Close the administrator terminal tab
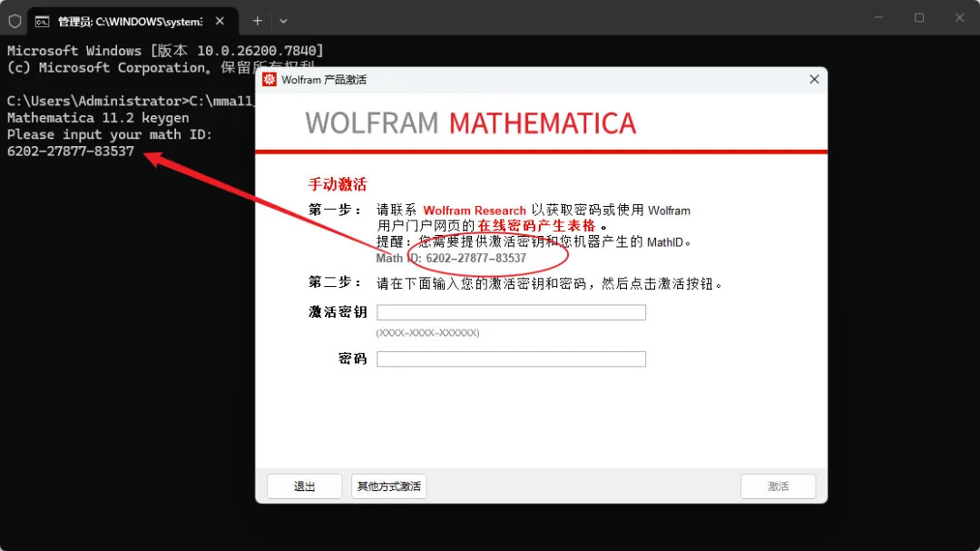 click(x=220, y=21)
